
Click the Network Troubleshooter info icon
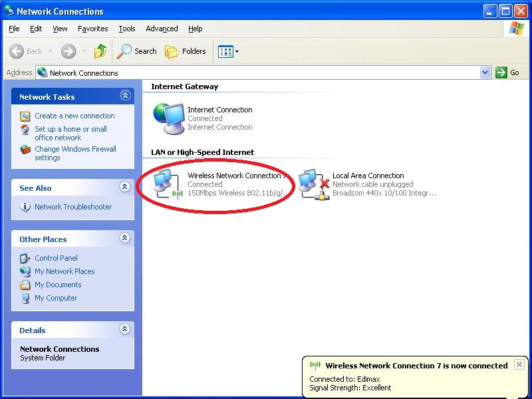coord(25,207)
